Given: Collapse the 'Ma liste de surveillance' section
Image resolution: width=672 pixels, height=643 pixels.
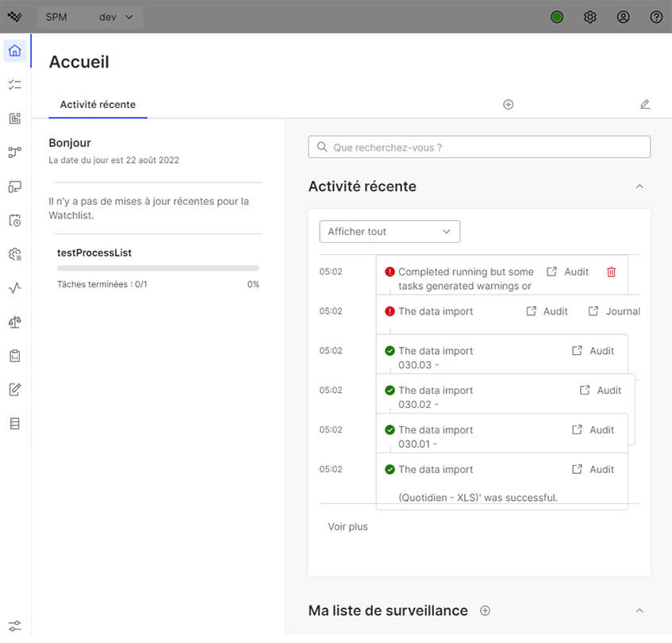Looking at the screenshot, I should [639, 610].
